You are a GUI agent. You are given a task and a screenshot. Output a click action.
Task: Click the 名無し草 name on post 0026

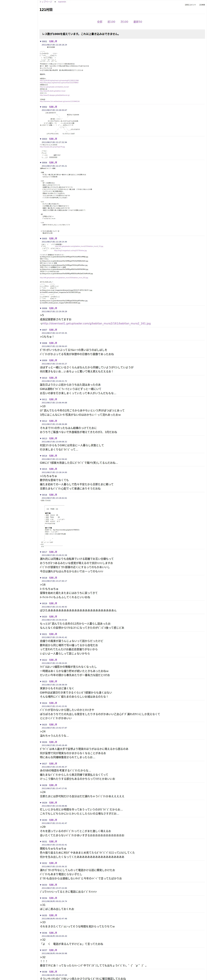pyautogui.click(x=53, y=742)
